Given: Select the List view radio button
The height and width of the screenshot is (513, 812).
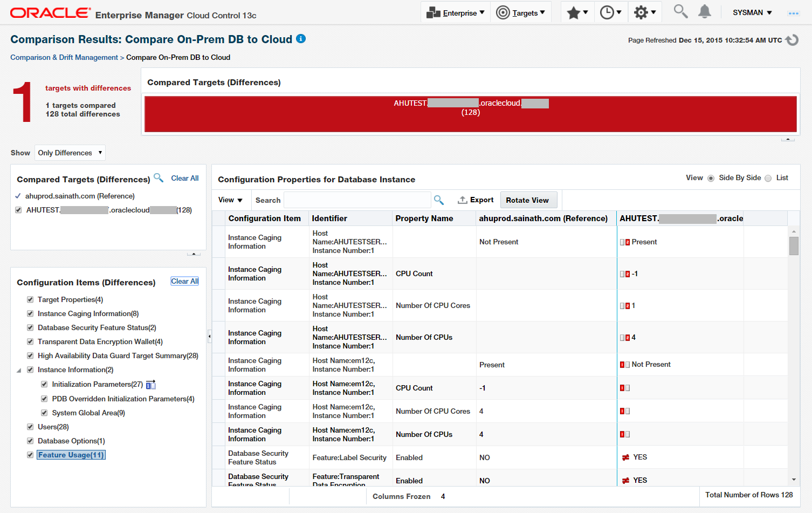Looking at the screenshot, I should coord(768,179).
